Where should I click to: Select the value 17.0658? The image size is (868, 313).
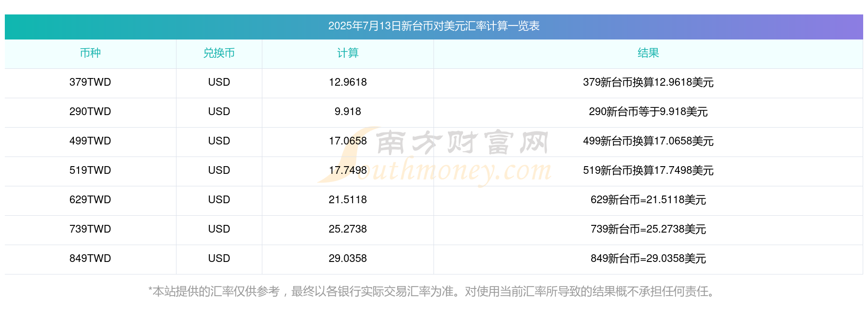point(348,141)
